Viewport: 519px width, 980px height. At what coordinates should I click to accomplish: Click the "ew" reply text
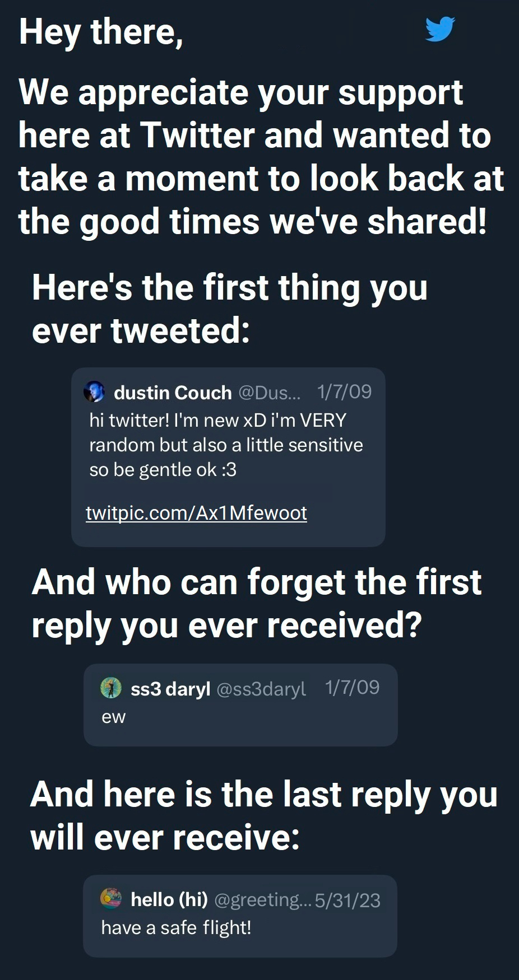tap(114, 717)
